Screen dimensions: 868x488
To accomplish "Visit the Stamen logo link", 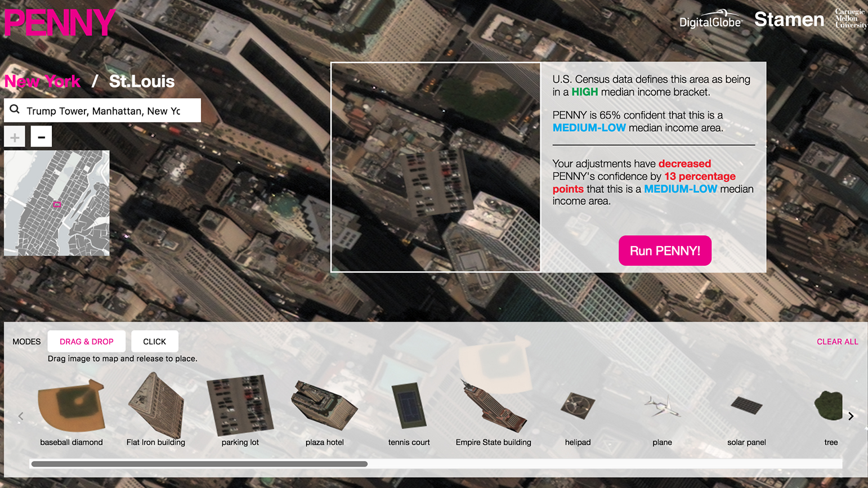I will tap(789, 20).
